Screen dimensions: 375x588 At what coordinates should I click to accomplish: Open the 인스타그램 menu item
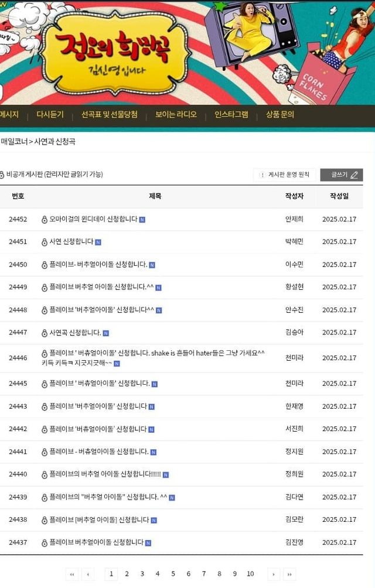(x=231, y=115)
